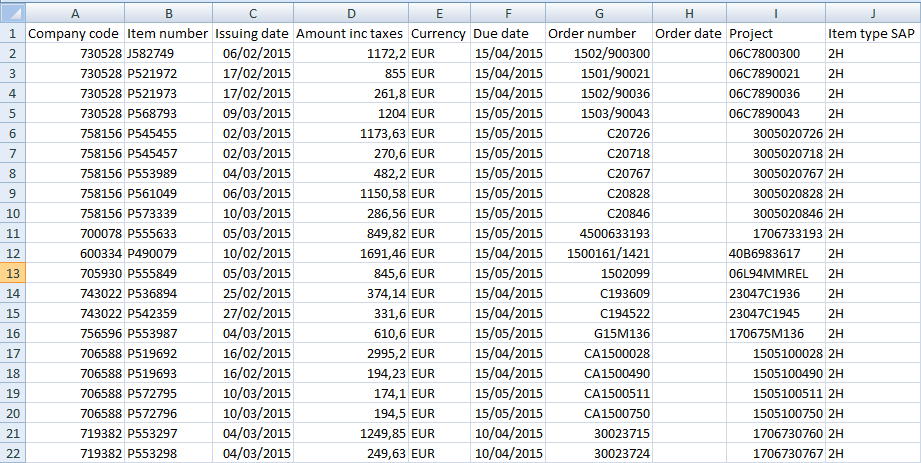Select project cell 06L94MMREL
This screenshot has height=463, width=921.
click(x=775, y=273)
